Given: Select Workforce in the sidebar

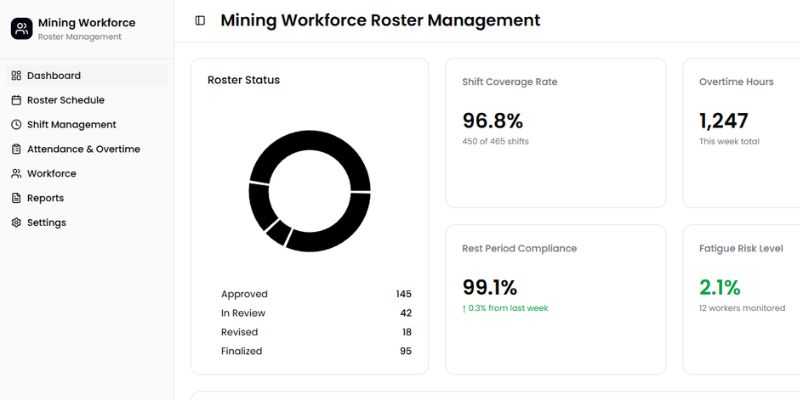Looking at the screenshot, I should [87, 173].
